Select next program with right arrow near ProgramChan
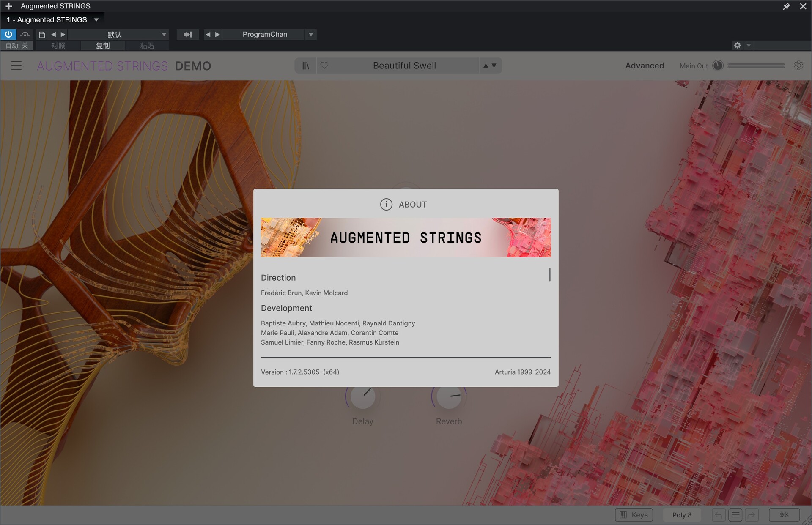Viewport: 812px width, 525px height. point(217,34)
